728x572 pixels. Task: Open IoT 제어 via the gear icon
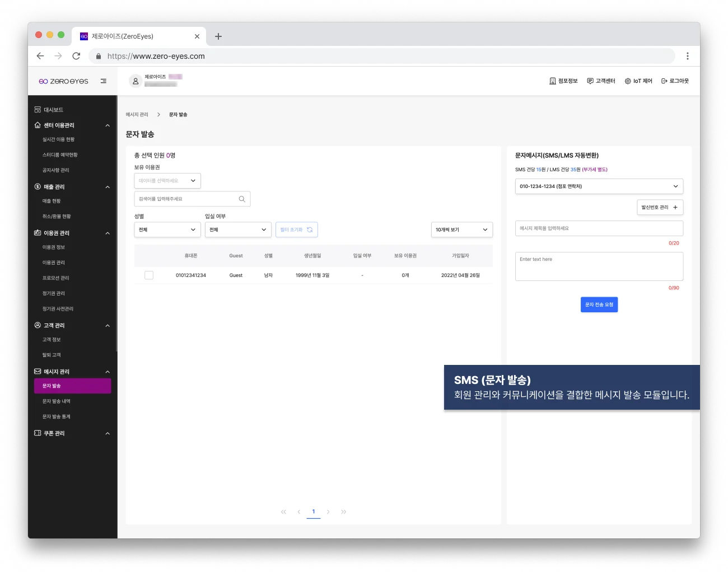pyautogui.click(x=628, y=81)
